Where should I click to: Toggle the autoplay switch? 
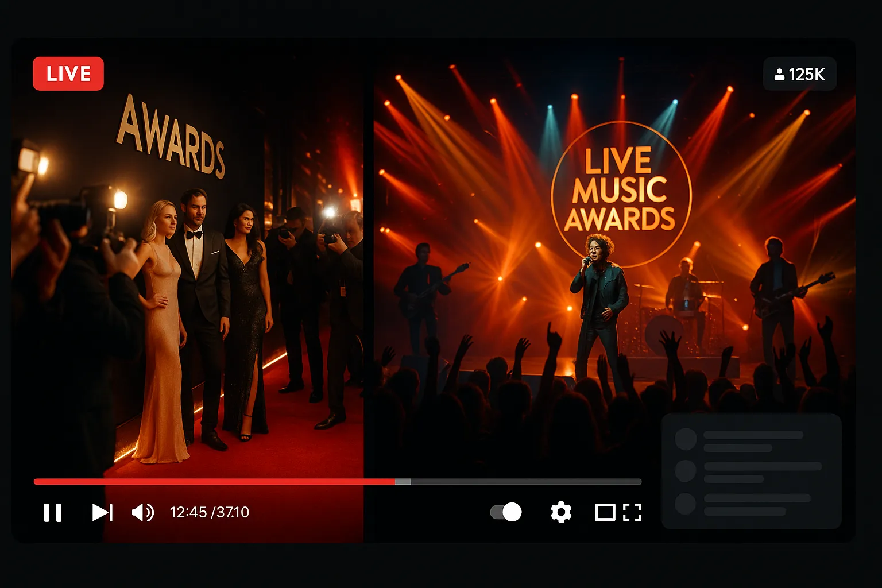(506, 512)
